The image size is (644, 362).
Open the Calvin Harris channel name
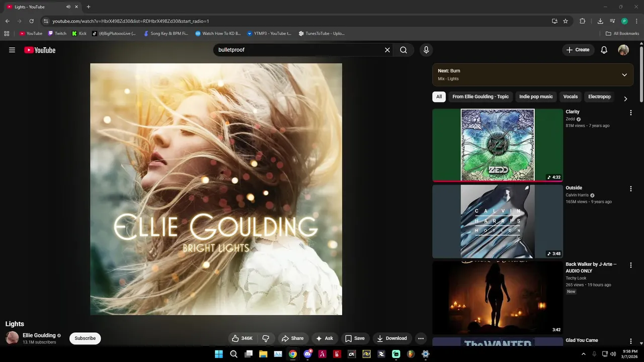577,195
